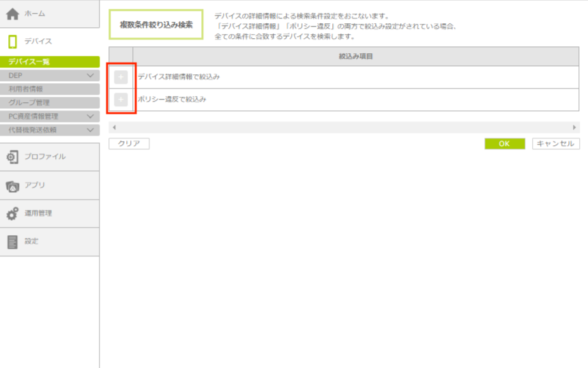The width and height of the screenshot is (588, 368).
Task: Open 運用管理 using its gears icon
Action: tap(12, 213)
